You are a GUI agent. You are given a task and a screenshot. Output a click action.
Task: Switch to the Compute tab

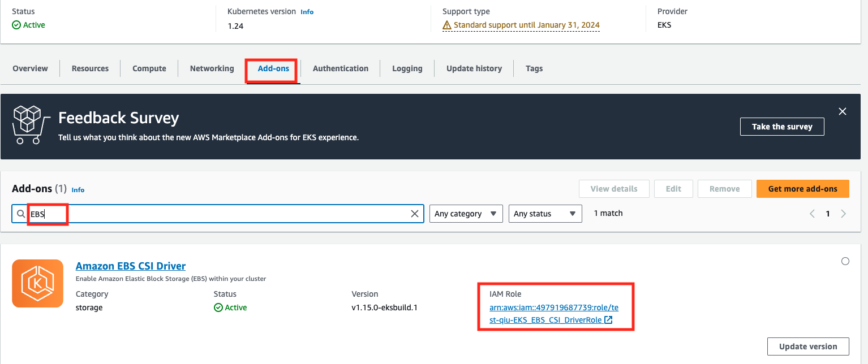click(149, 68)
